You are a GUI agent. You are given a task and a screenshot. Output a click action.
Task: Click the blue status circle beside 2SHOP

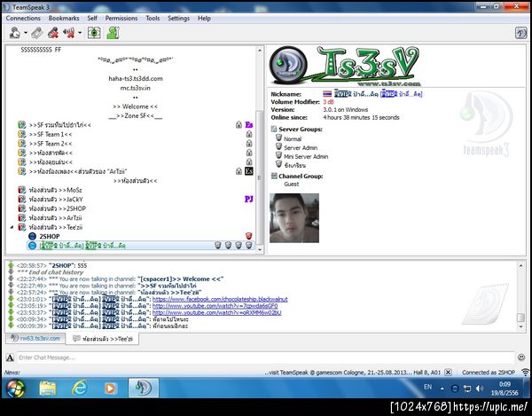coord(32,236)
